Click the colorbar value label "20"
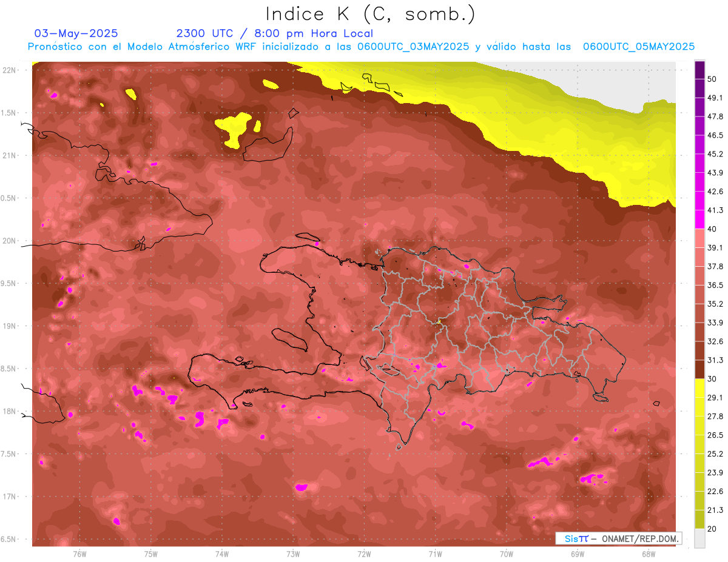Screen dimensions: 728x562 712,529
